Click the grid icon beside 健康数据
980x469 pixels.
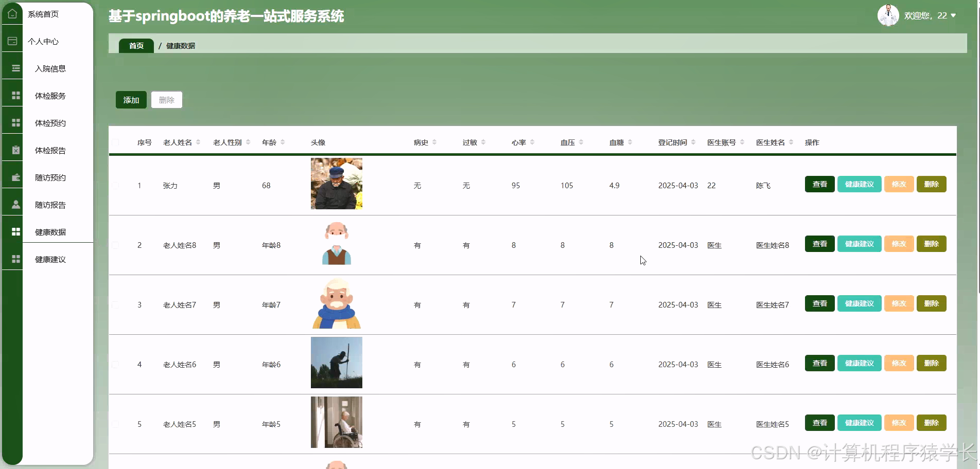point(16,232)
